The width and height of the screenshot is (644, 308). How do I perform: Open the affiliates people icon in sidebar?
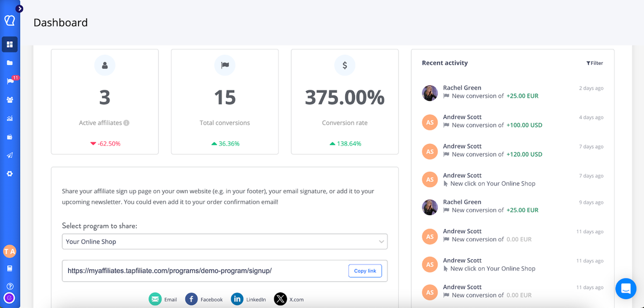[x=10, y=100]
